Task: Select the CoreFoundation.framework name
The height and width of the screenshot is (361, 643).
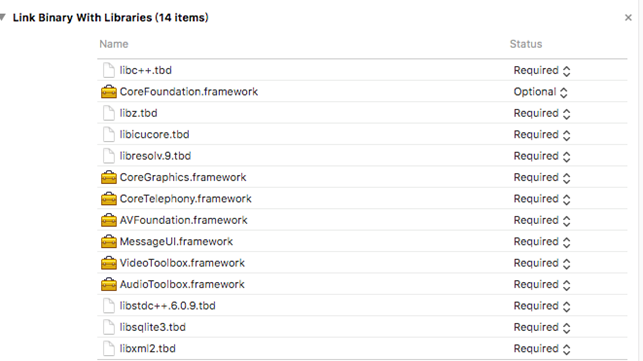Action: click(x=189, y=91)
